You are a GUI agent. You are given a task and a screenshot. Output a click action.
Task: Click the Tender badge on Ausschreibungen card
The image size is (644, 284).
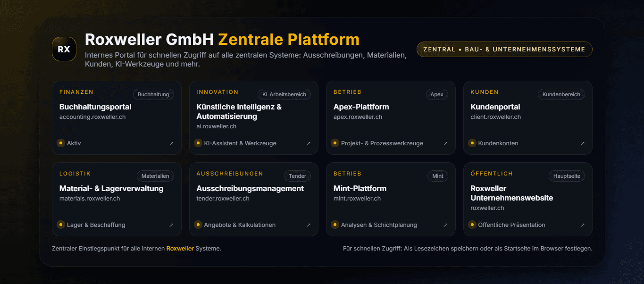[297, 175]
